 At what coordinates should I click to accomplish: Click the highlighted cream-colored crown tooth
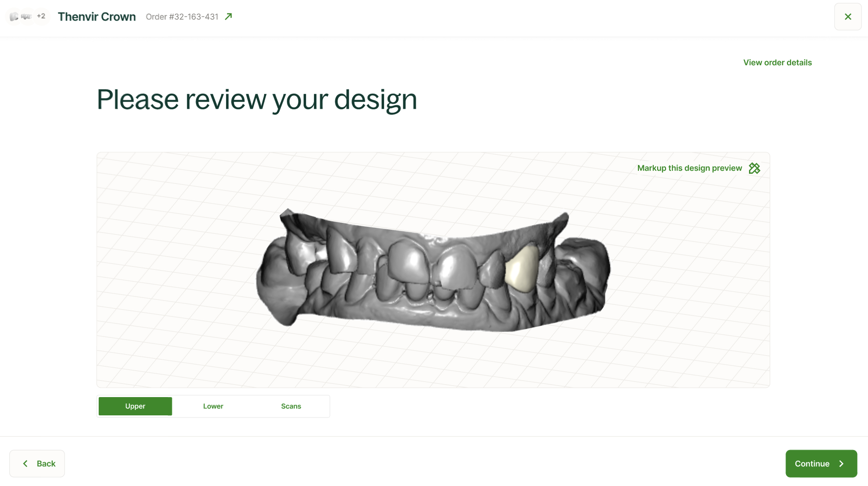coord(521,269)
